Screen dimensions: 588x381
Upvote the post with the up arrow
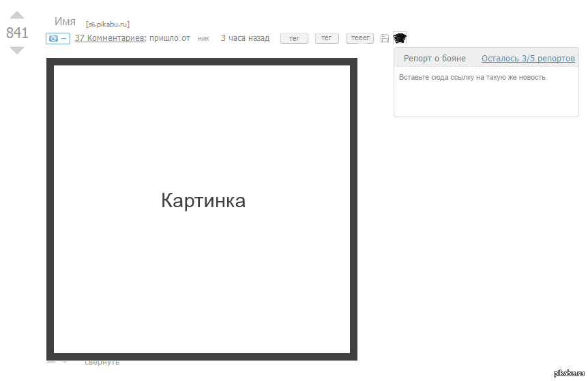(17, 15)
